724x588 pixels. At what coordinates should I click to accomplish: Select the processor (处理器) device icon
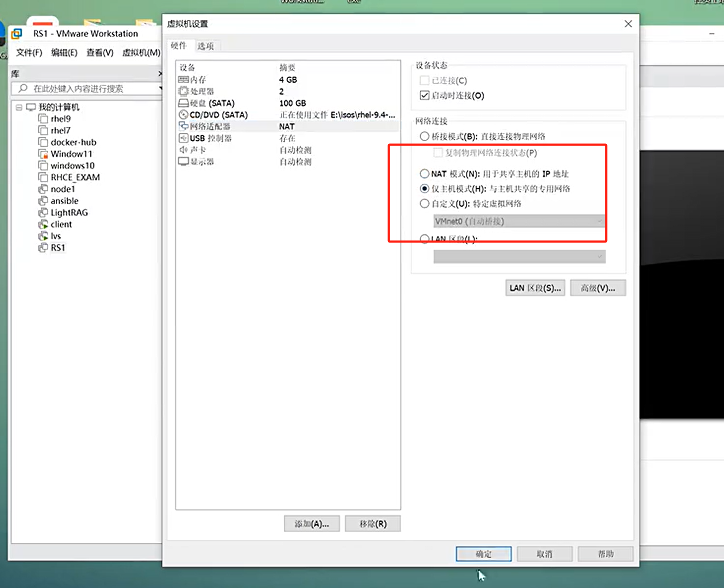183,91
